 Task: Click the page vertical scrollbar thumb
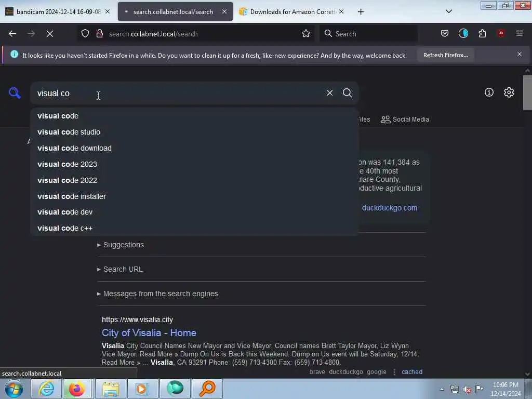click(527, 92)
